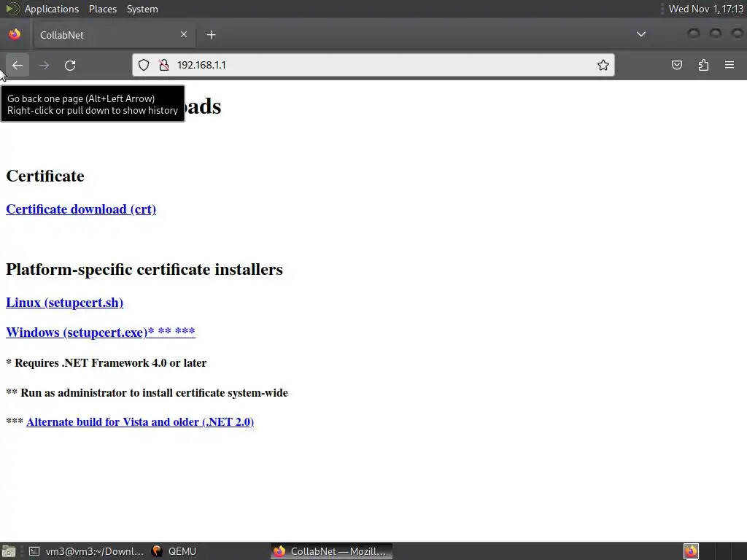Open the Applications menu
The height and width of the screenshot is (560, 747).
click(x=52, y=9)
